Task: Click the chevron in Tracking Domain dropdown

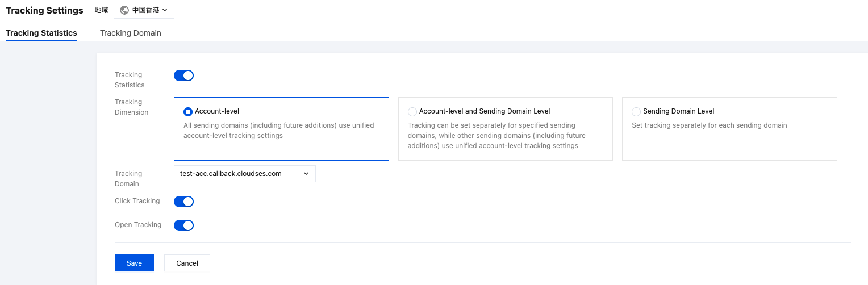Action: (306, 174)
